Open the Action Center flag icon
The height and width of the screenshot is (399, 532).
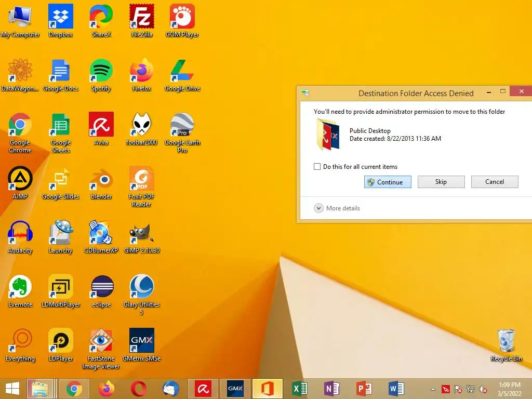click(458, 389)
